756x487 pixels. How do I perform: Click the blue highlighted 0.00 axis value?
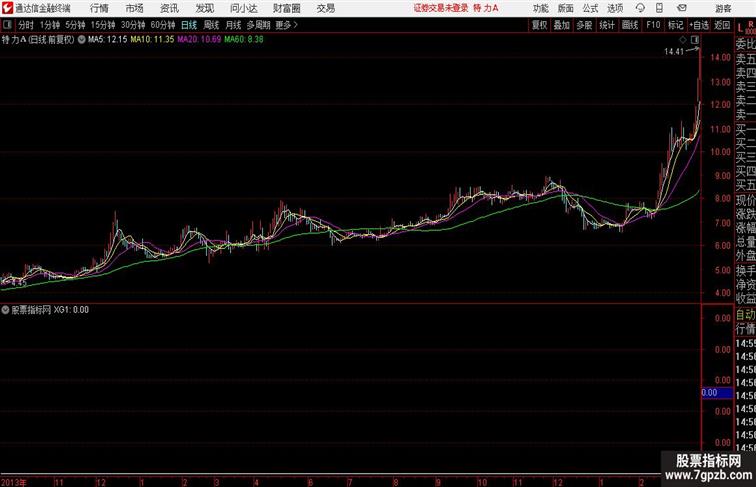pos(717,392)
